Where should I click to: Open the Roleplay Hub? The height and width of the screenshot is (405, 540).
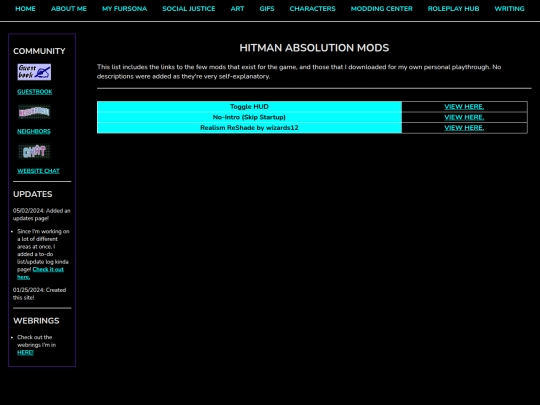[x=453, y=9]
